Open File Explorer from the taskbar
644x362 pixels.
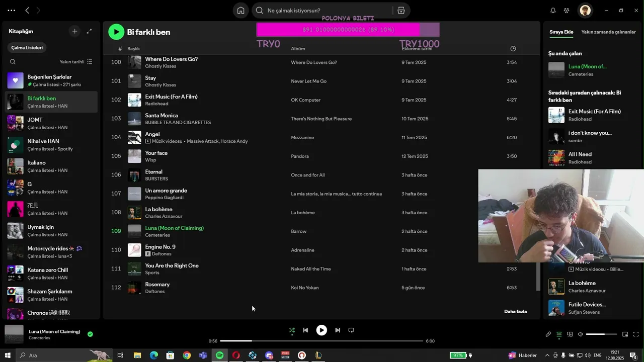pyautogui.click(x=137, y=355)
